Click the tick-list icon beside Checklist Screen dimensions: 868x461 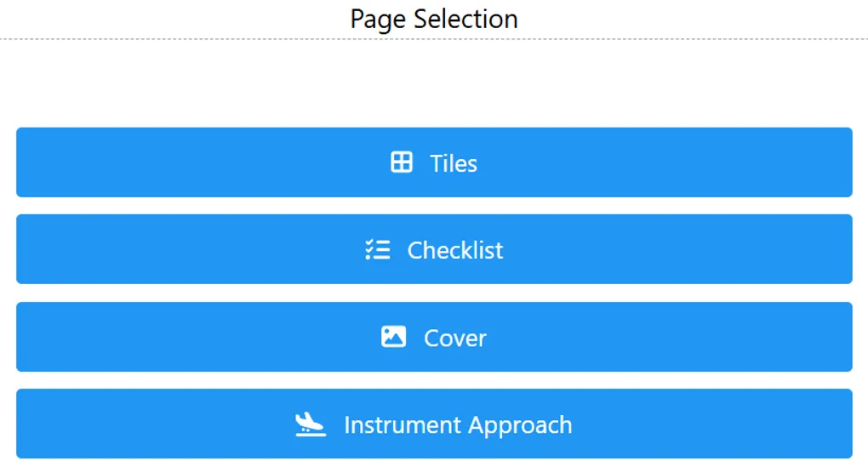pos(378,250)
